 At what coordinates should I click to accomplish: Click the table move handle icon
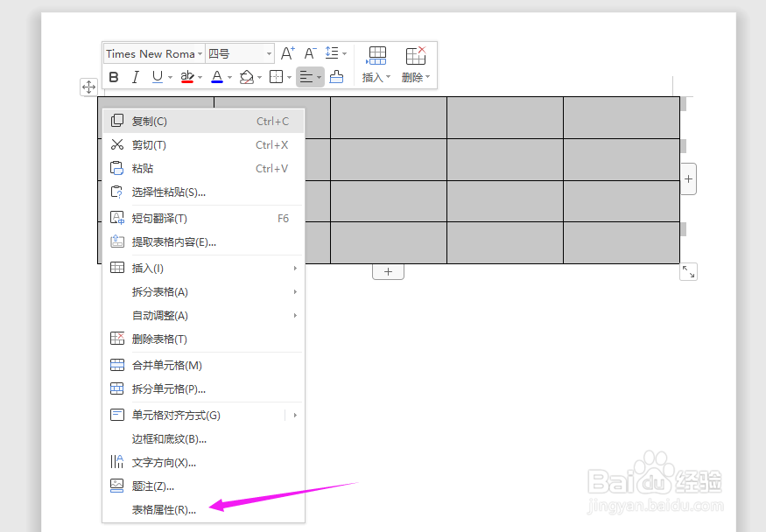coord(88,87)
